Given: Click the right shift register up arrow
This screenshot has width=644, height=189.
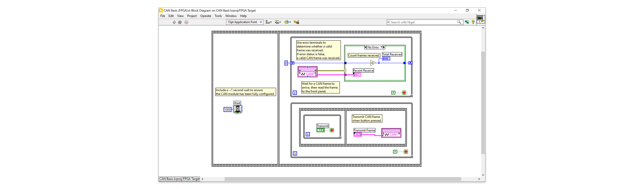Looking at the screenshot, I should (x=410, y=63).
